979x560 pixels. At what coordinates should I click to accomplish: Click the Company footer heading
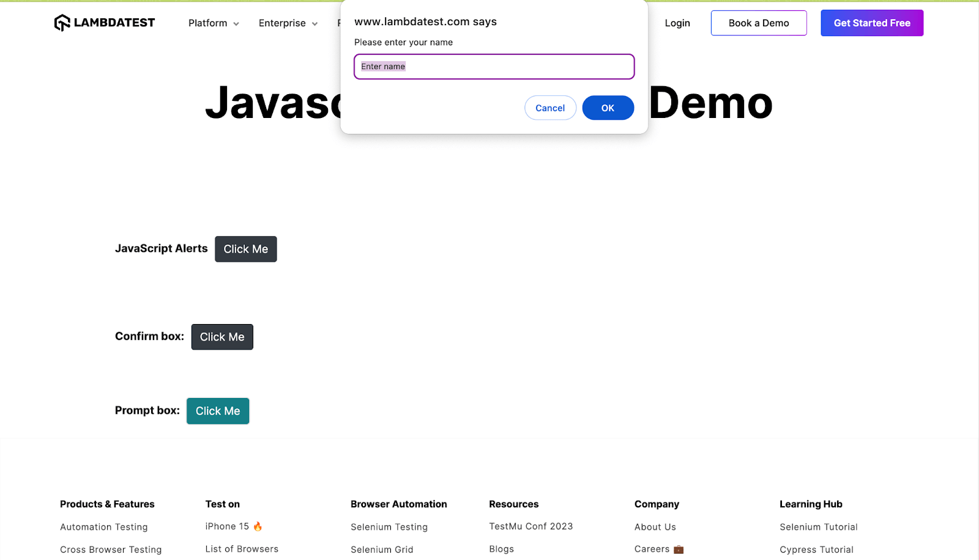[657, 504]
